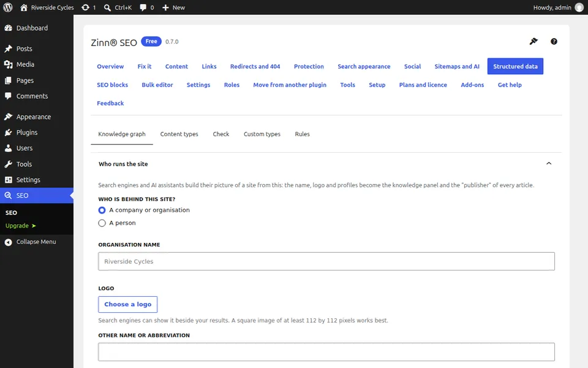The image size is (588, 368).
Task: Open the Ctrl+K search icon
Action: (107, 7)
